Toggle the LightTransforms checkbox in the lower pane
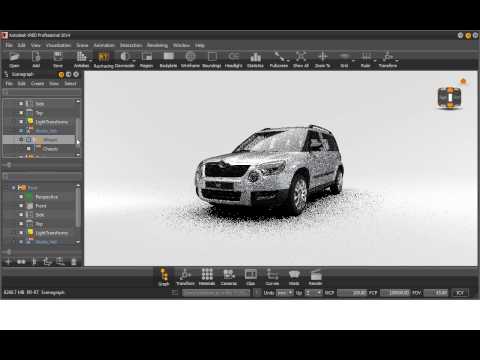The height and width of the screenshot is (360, 480). point(21,233)
